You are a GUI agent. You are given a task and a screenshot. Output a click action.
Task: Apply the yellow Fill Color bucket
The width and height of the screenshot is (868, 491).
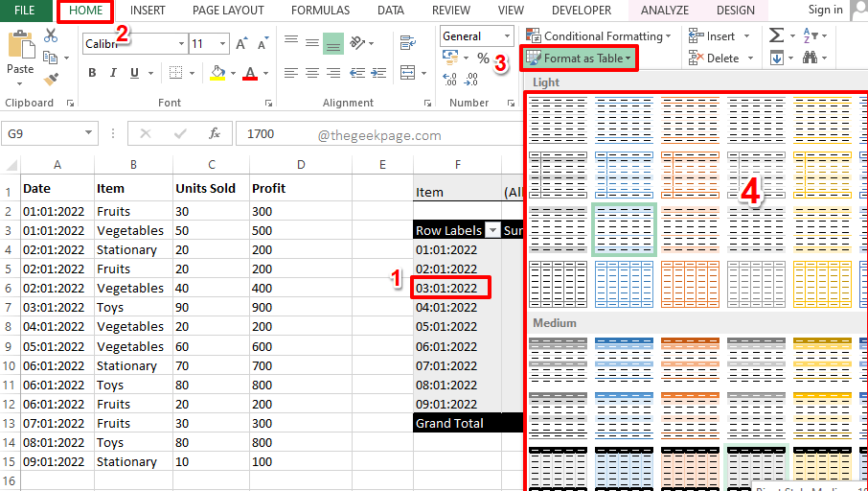(217, 73)
